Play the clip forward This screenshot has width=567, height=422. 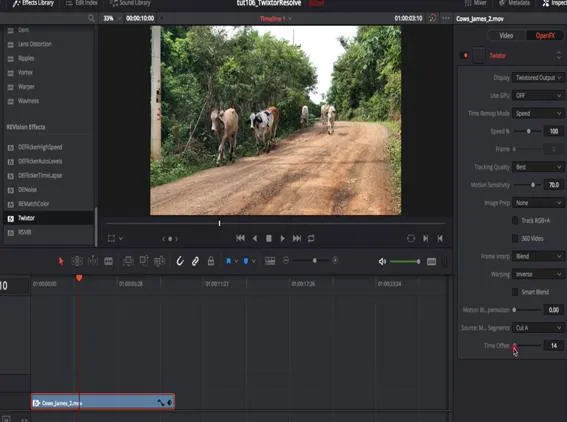282,238
